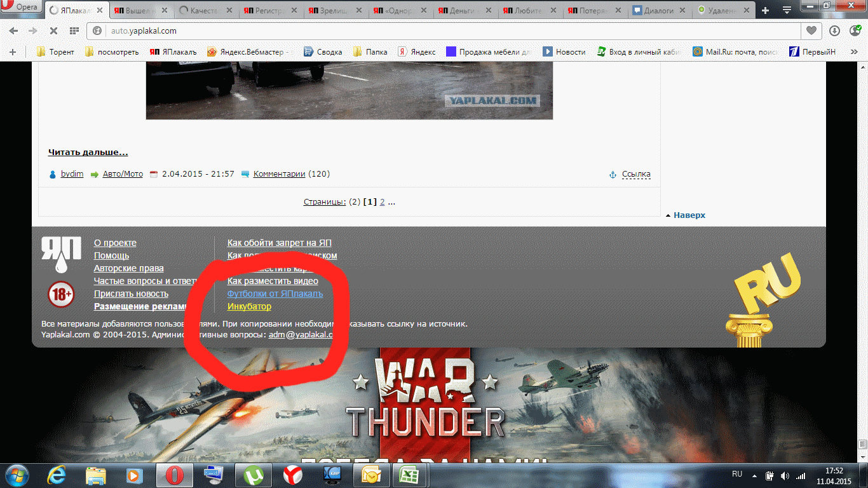The image size is (868, 488).
Task: Open 'Как разместить видео' link
Action: tap(273, 281)
